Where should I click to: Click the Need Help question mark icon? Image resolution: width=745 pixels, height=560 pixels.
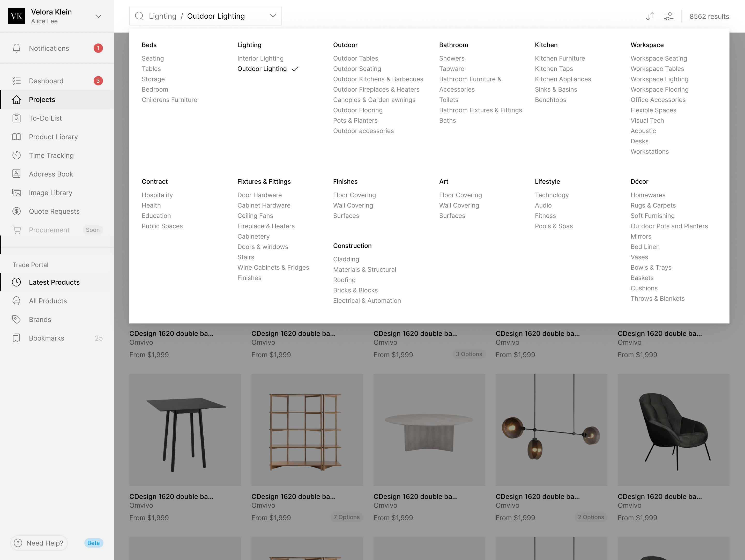click(x=18, y=543)
